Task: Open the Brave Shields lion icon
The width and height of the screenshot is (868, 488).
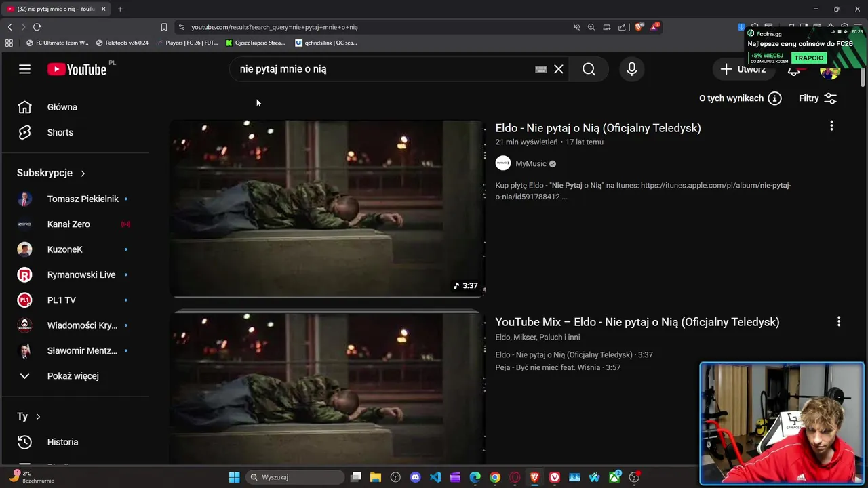Action: click(x=638, y=27)
